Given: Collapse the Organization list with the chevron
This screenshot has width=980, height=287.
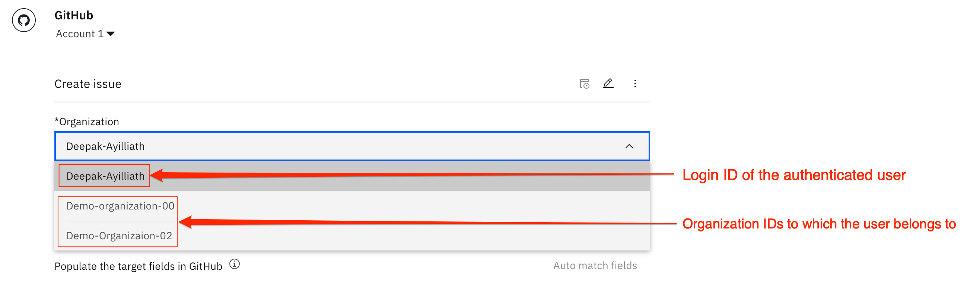Looking at the screenshot, I should click(x=629, y=146).
